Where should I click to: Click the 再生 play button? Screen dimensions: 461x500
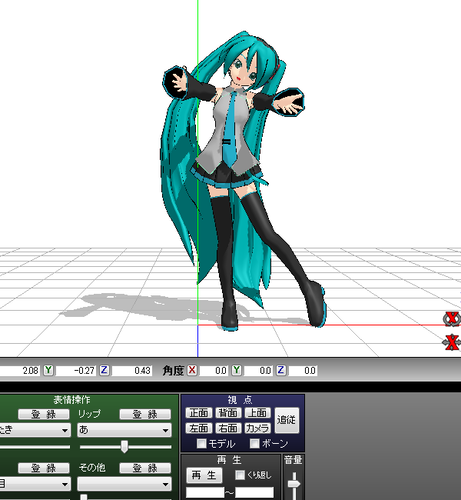tap(204, 475)
